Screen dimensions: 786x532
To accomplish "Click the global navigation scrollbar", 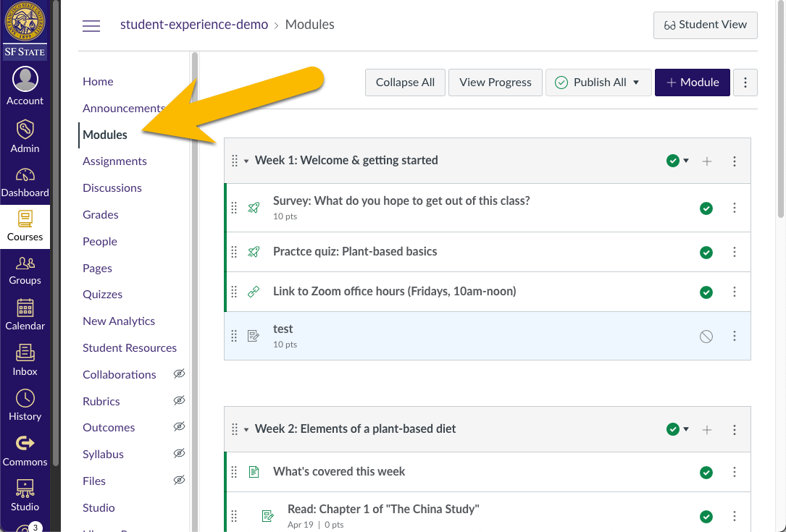I will click(x=56, y=234).
